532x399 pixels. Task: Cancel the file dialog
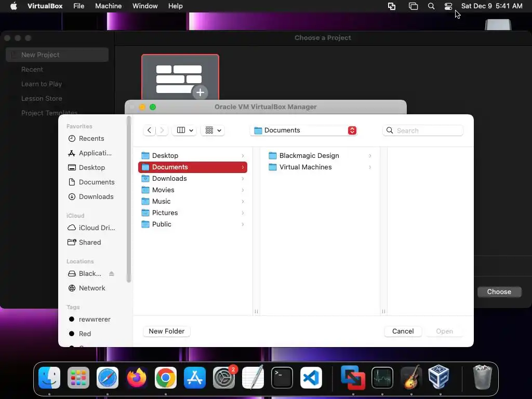coord(403,331)
